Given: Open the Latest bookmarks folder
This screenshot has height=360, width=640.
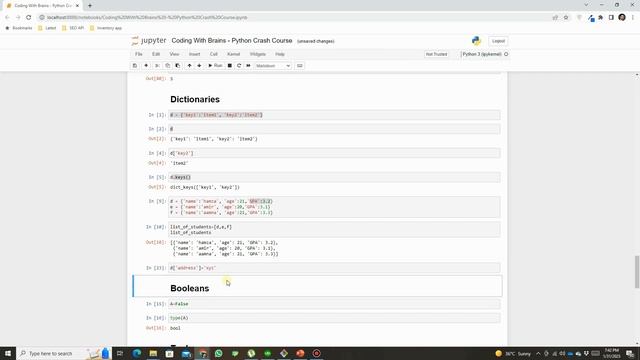Looking at the screenshot, I should tap(47, 28).
